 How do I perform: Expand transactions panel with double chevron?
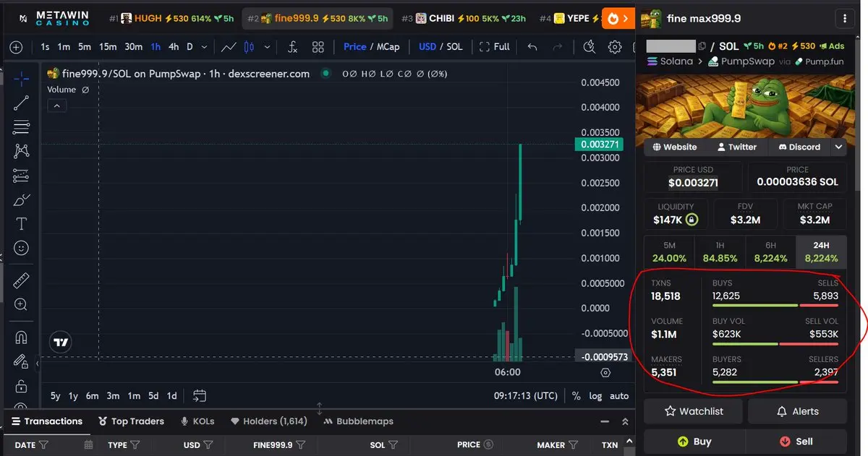[626, 421]
